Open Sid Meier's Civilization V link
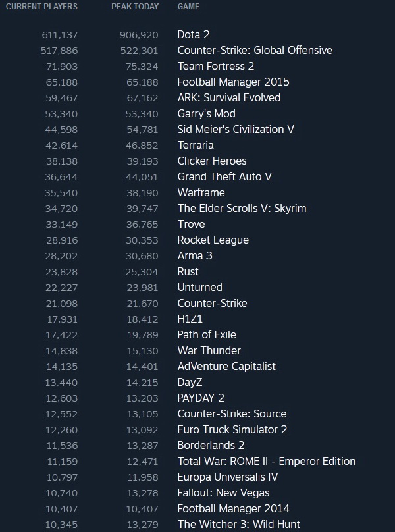 tap(235, 129)
